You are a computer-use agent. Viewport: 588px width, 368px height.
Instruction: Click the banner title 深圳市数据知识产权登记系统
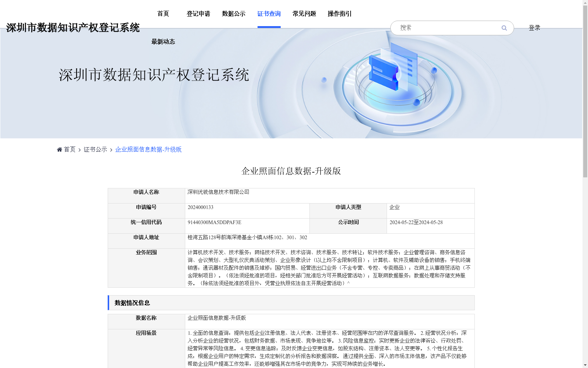[154, 75]
